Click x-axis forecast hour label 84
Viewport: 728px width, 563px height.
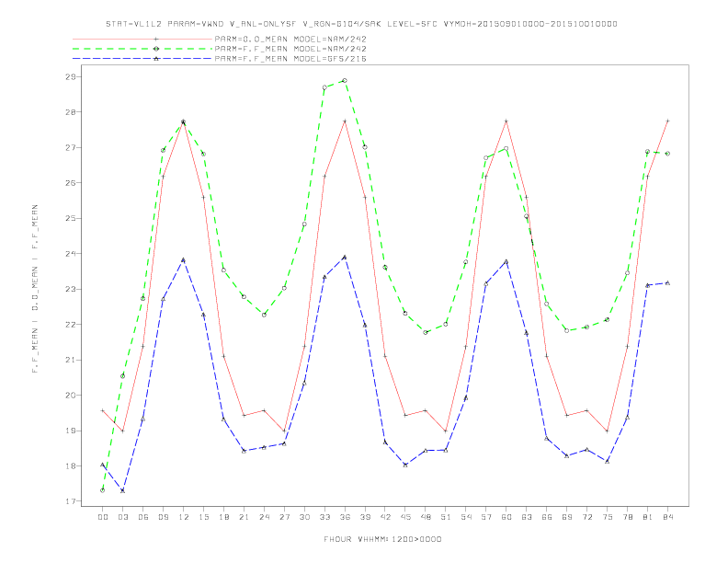pyautogui.click(x=668, y=517)
